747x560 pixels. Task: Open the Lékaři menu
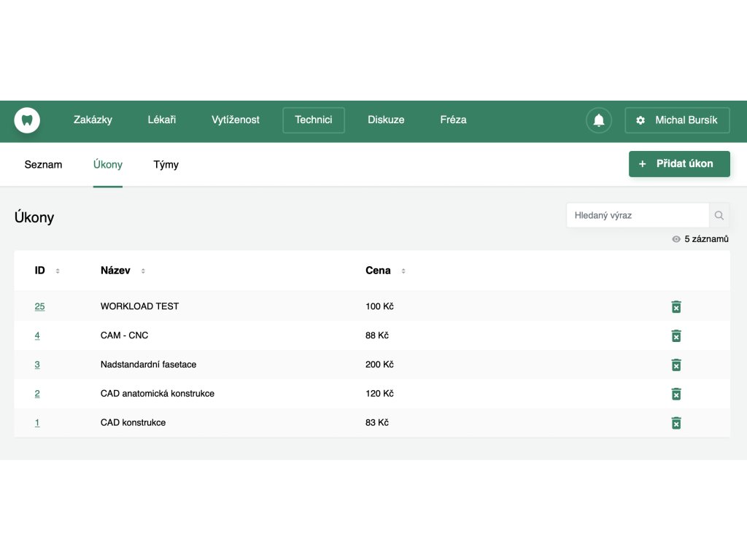click(x=161, y=120)
